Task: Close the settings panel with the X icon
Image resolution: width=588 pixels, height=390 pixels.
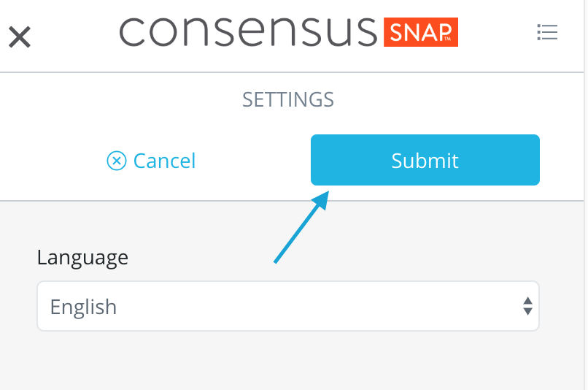Action: (x=20, y=36)
